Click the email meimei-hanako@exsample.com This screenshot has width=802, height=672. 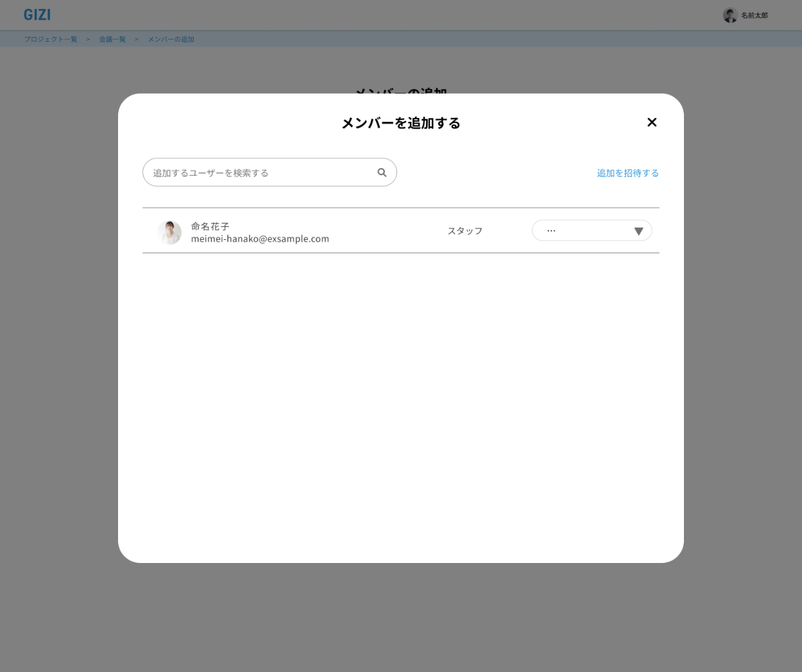point(260,239)
